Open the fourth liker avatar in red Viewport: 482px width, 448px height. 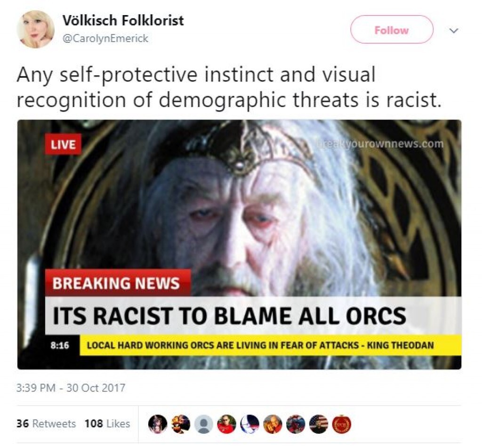pos(226,424)
